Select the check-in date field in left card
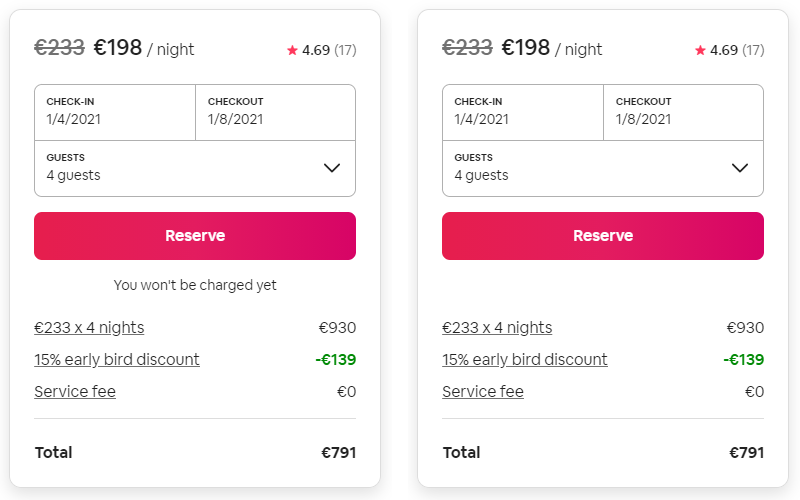The height and width of the screenshot is (500, 800). (115, 111)
